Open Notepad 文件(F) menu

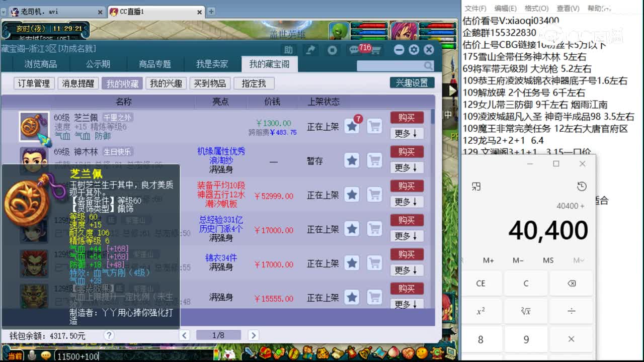point(475,9)
